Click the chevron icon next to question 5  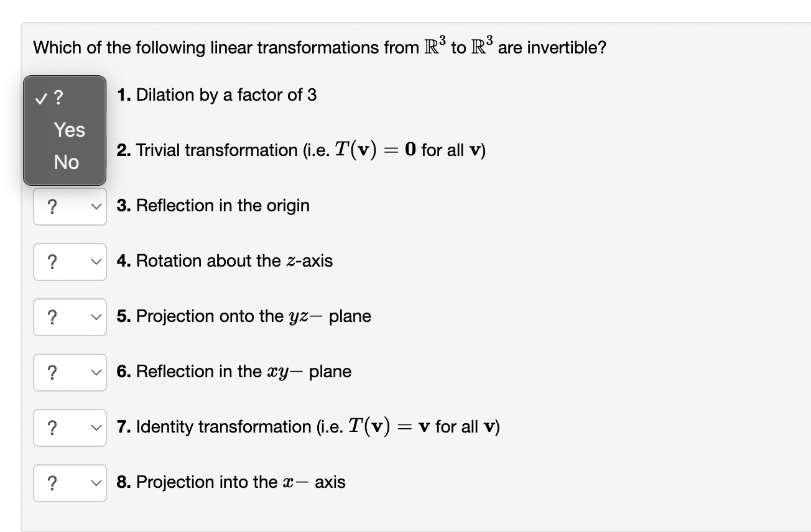pos(96,316)
